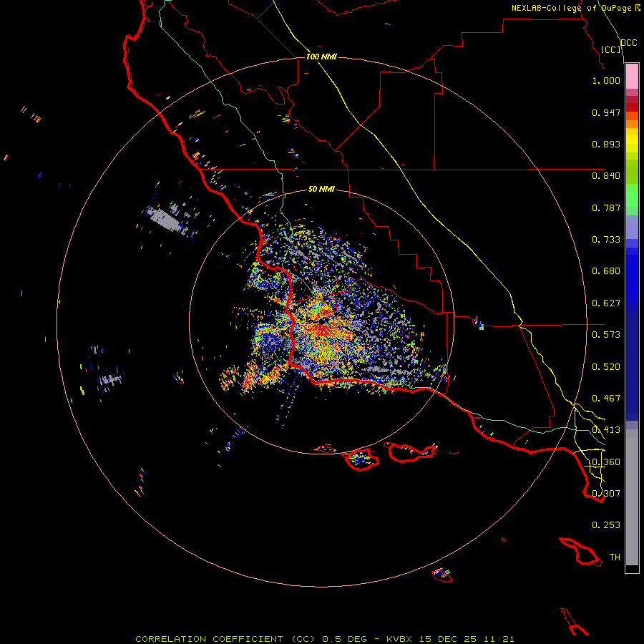Click the 0.680 legend value

coord(606,271)
